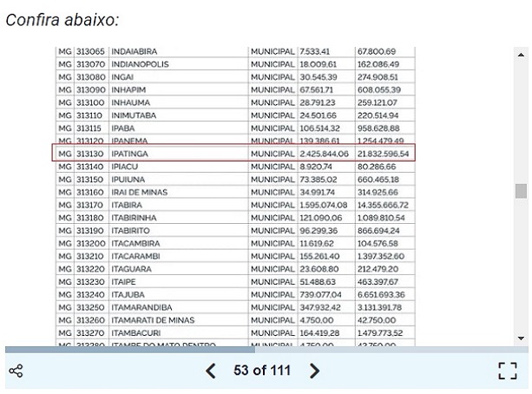Select the ITAMARANDIBA table entry
Image resolution: width=532 pixels, height=394 pixels.
tap(143, 307)
